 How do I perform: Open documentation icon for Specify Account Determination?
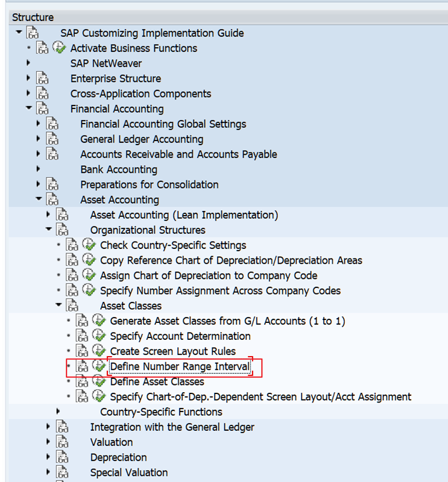[x=81, y=336]
